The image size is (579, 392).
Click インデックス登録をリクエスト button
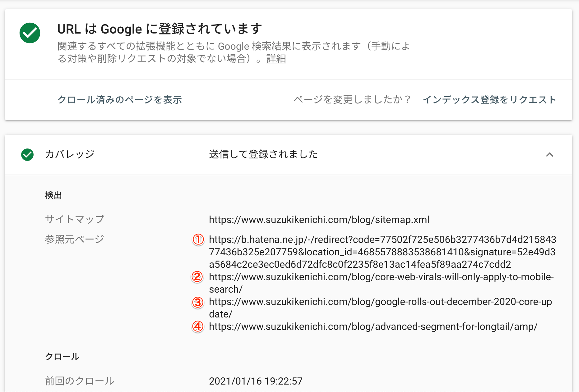[x=489, y=100]
